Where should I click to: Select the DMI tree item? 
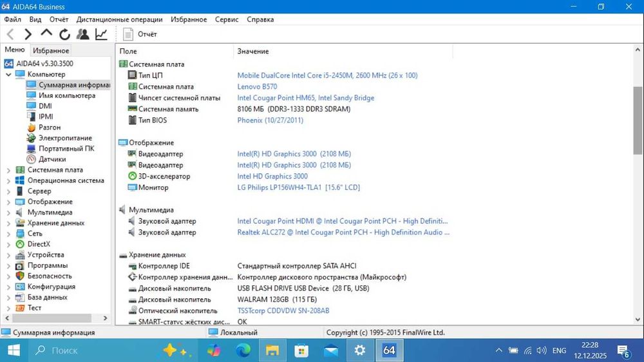pos(45,106)
